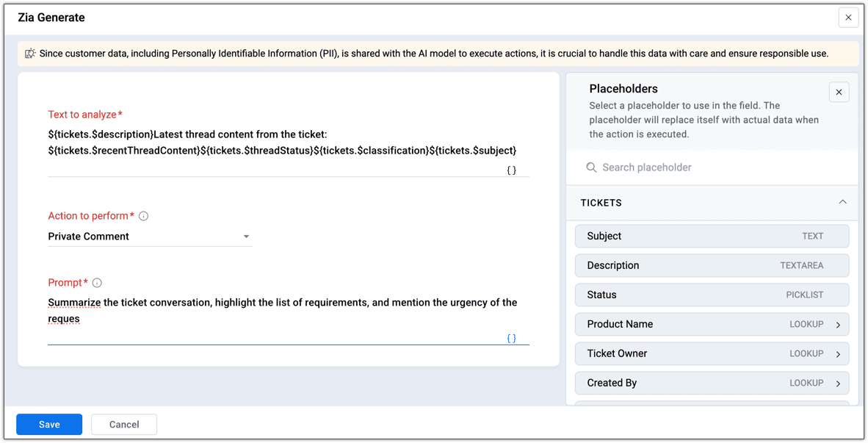The width and height of the screenshot is (868, 443).
Task: Cancel the Zia Generate setup
Action: pos(124,424)
